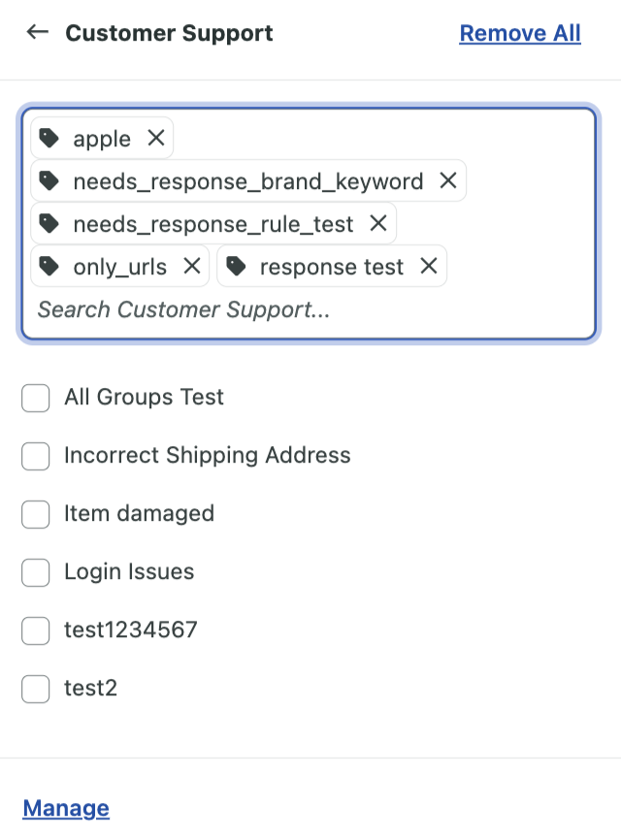Tick the Item damaged checkbox
The height and width of the screenshot is (840, 621).
[35, 514]
